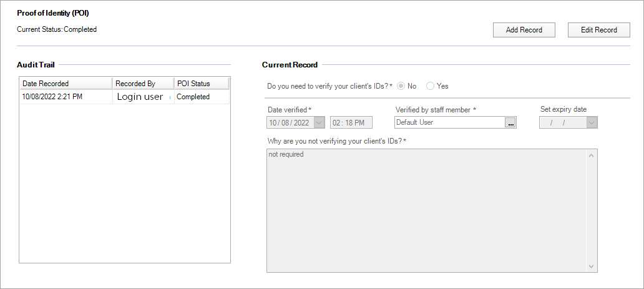Image resolution: width=644 pixels, height=289 pixels.
Task: Sort by the Date Recorded column header
Action: 66,84
